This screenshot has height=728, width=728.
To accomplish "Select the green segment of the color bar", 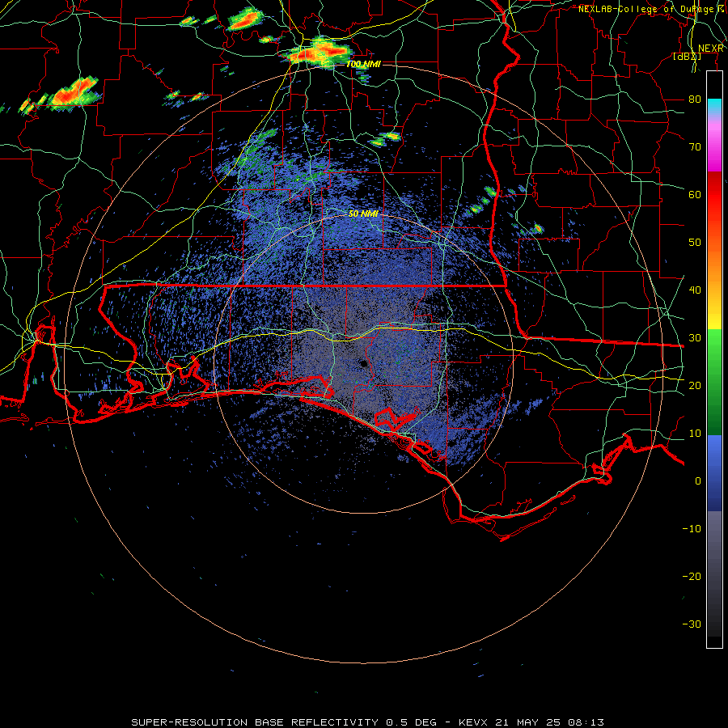I will tap(714, 382).
